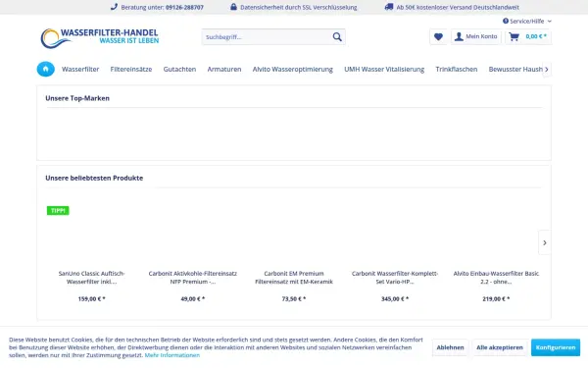Open the Gutachten menu
588x368 pixels.
pyautogui.click(x=179, y=69)
